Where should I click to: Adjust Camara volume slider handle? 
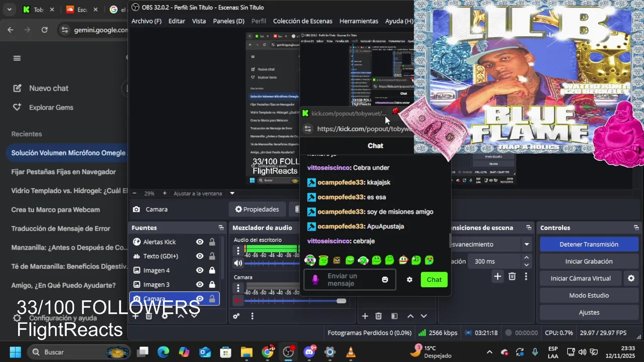(341, 301)
